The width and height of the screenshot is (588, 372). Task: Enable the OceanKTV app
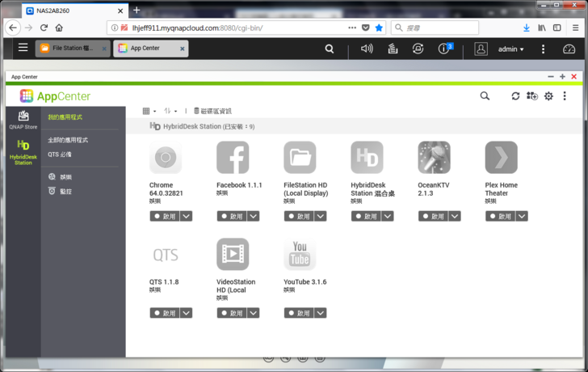click(433, 216)
